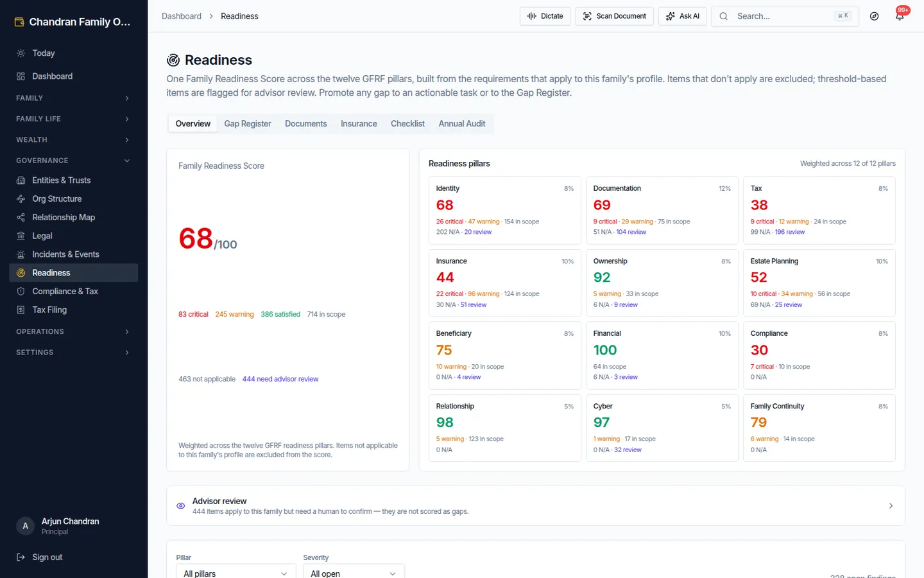Expand the WEALTH sidebar section

point(73,140)
